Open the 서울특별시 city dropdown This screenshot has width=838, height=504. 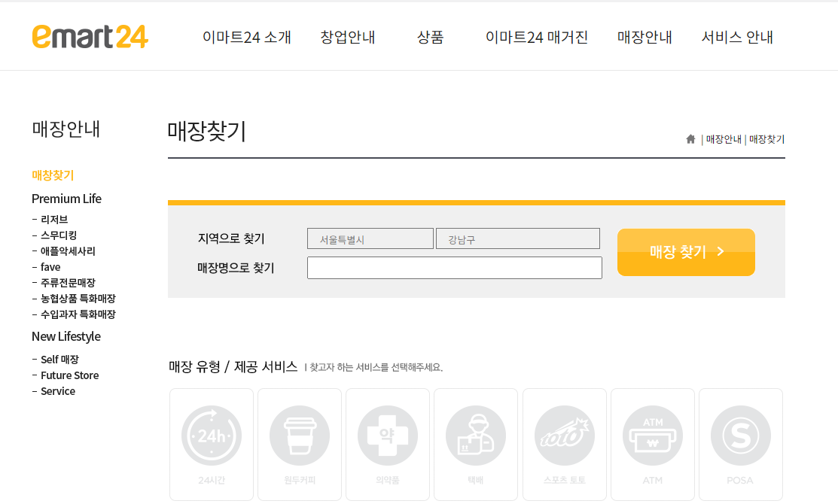pyautogui.click(x=370, y=238)
